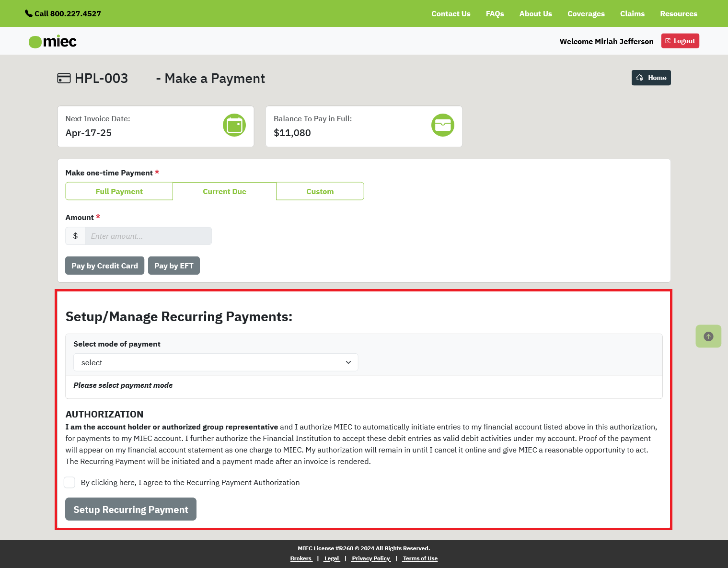Click the Pay by EFT button

173,265
